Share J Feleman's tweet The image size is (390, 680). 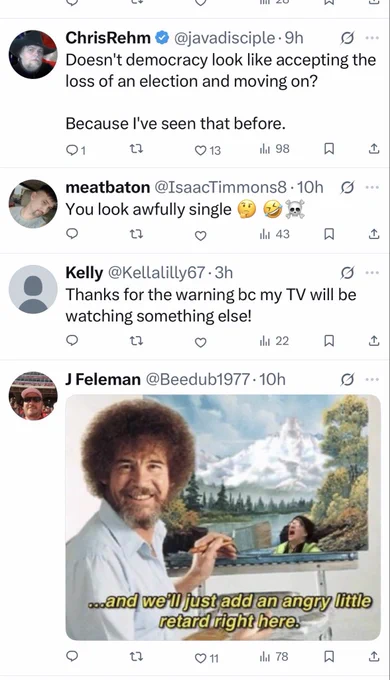click(x=374, y=657)
